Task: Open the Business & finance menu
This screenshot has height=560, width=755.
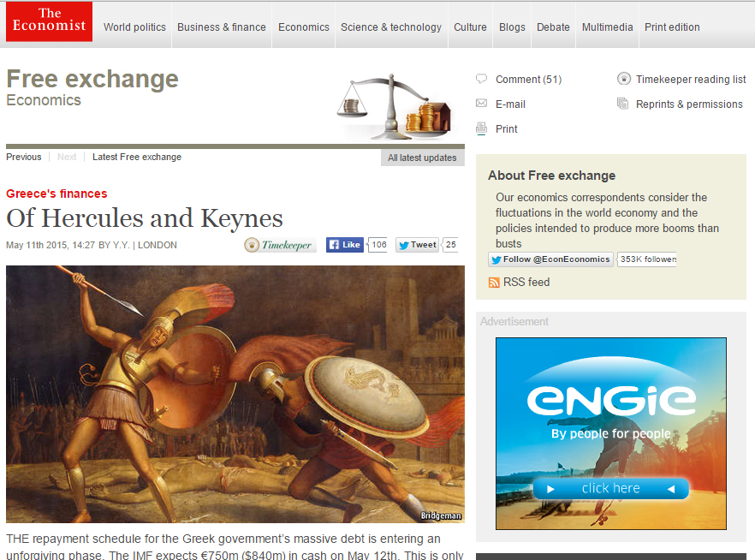Action: pyautogui.click(x=222, y=27)
